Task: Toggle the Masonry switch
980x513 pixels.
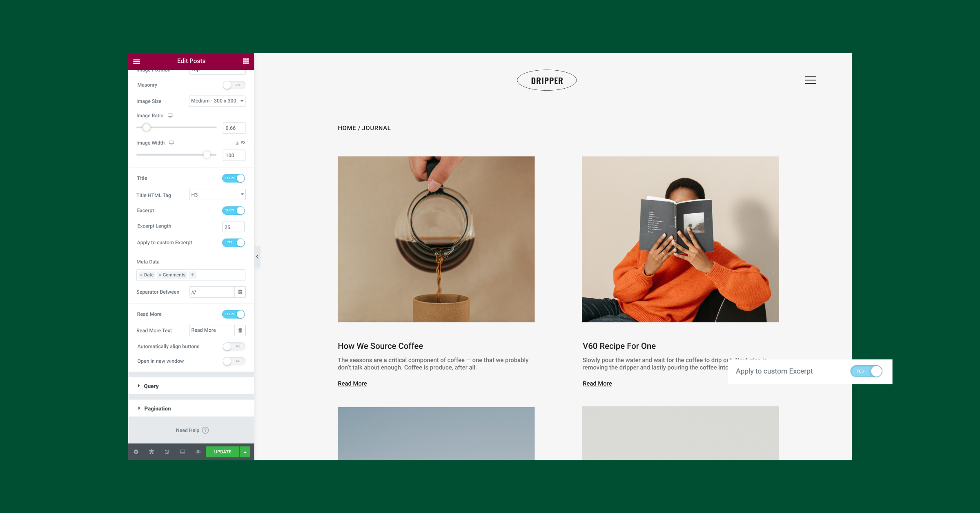Action: tap(234, 85)
